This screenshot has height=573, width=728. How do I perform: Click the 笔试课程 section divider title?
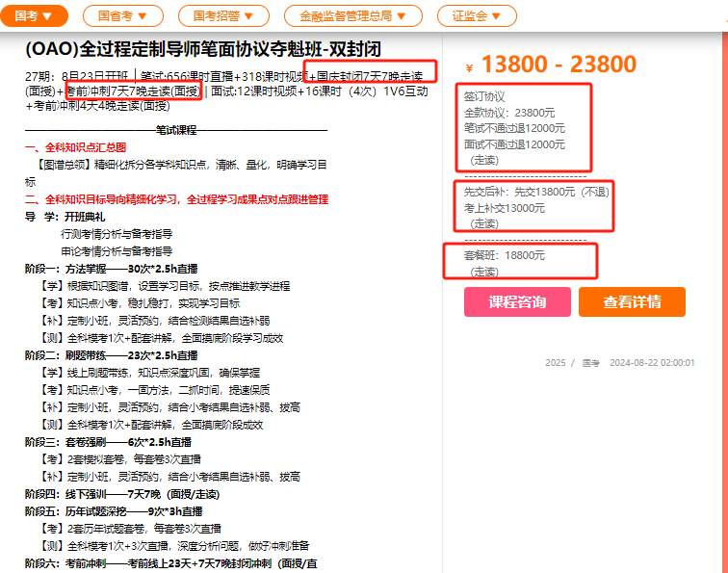click(175, 130)
